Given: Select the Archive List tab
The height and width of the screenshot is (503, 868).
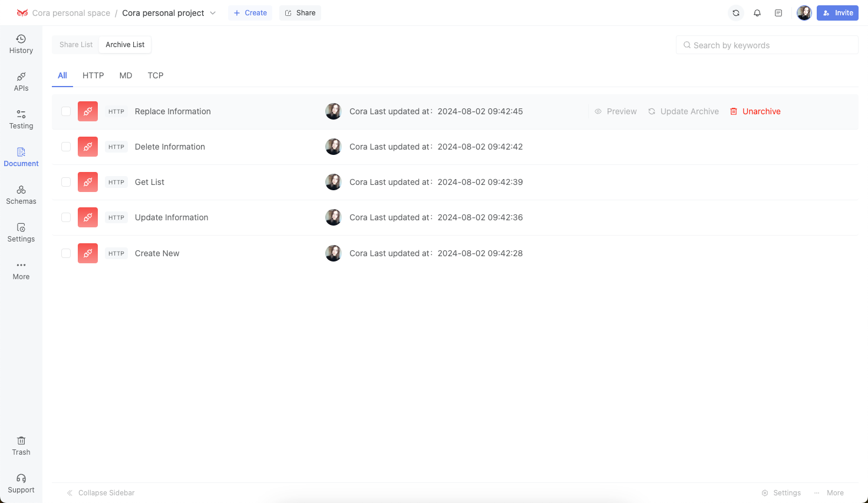Looking at the screenshot, I should pos(125,45).
